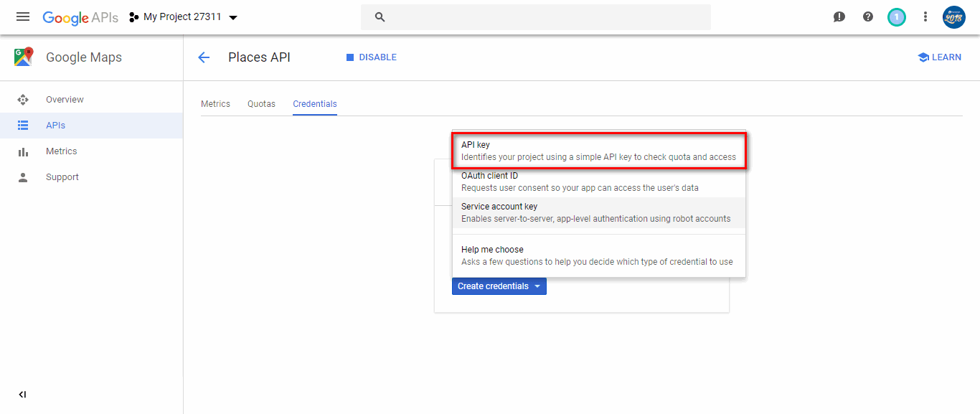This screenshot has width=980, height=414.
Task: Open Metrics in the sidebar
Action: (91, 151)
